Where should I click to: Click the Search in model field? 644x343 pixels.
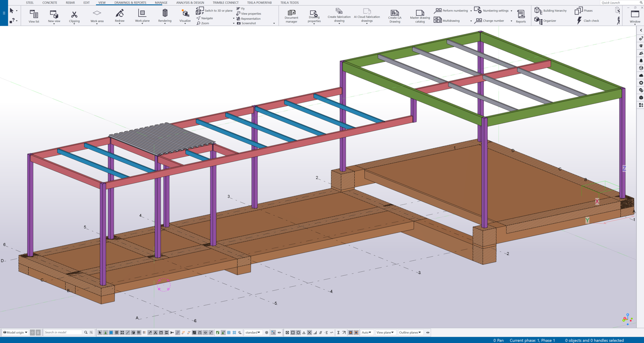pyautogui.click(x=63, y=333)
